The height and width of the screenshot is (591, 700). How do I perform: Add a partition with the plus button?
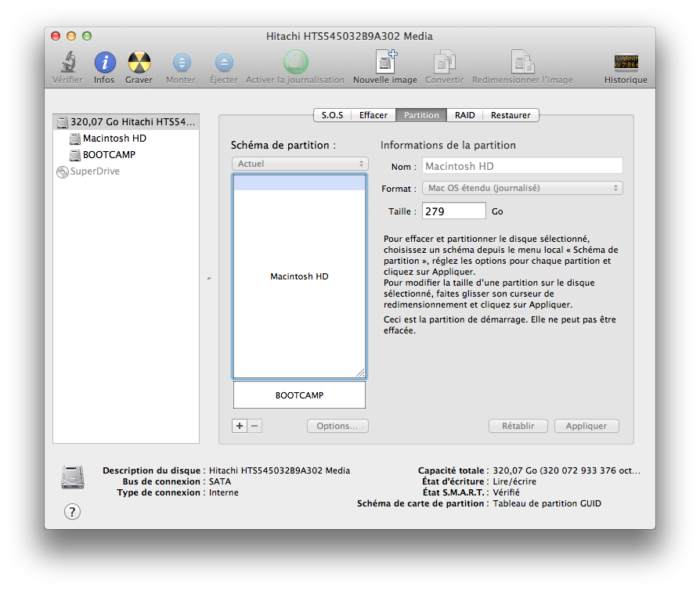[x=240, y=426]
